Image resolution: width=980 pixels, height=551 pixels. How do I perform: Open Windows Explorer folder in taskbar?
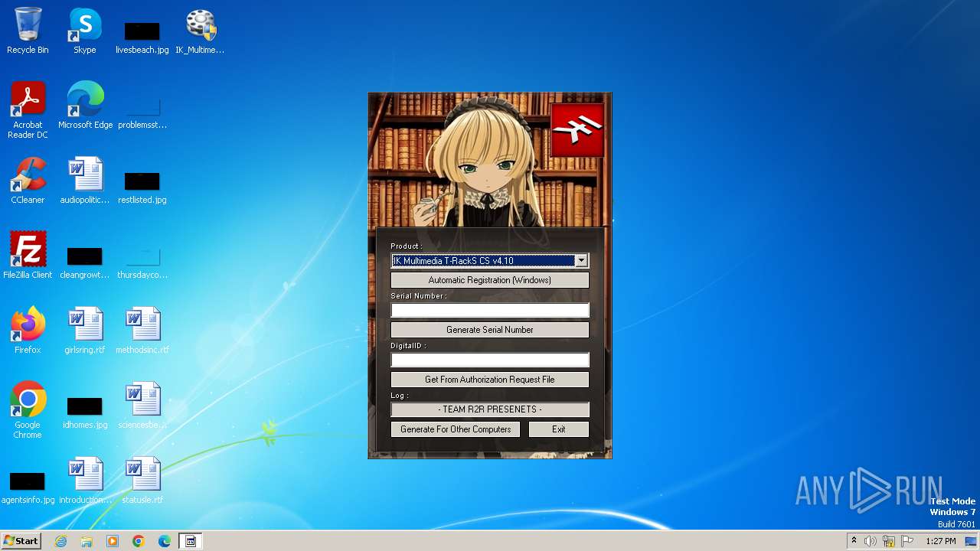tap(87, 541)
